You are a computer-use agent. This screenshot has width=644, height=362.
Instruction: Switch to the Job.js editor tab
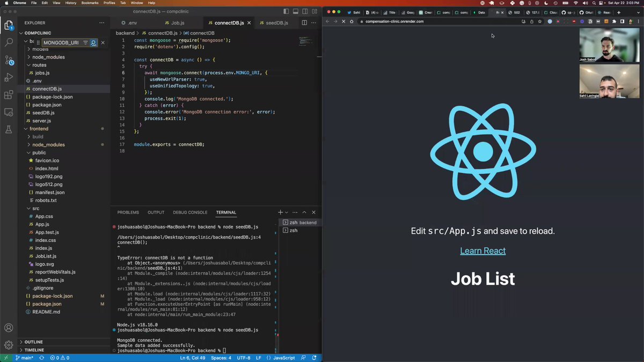(178, 23)
